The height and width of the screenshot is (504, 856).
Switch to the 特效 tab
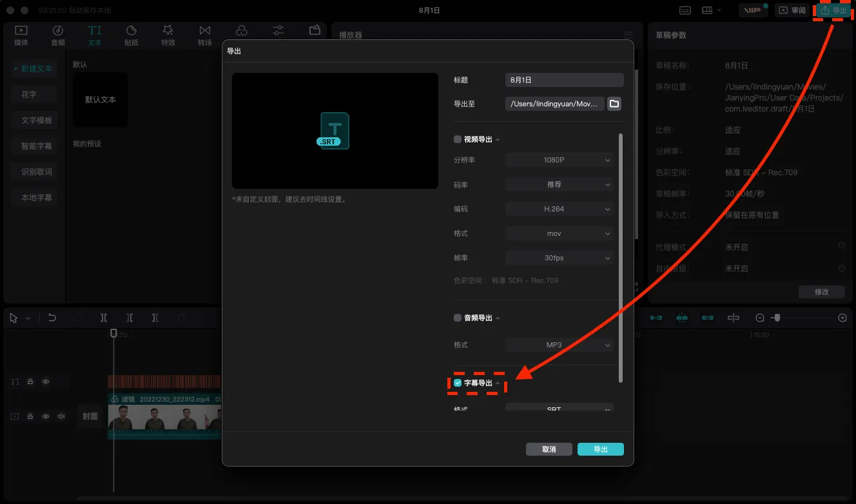point(168,36)
